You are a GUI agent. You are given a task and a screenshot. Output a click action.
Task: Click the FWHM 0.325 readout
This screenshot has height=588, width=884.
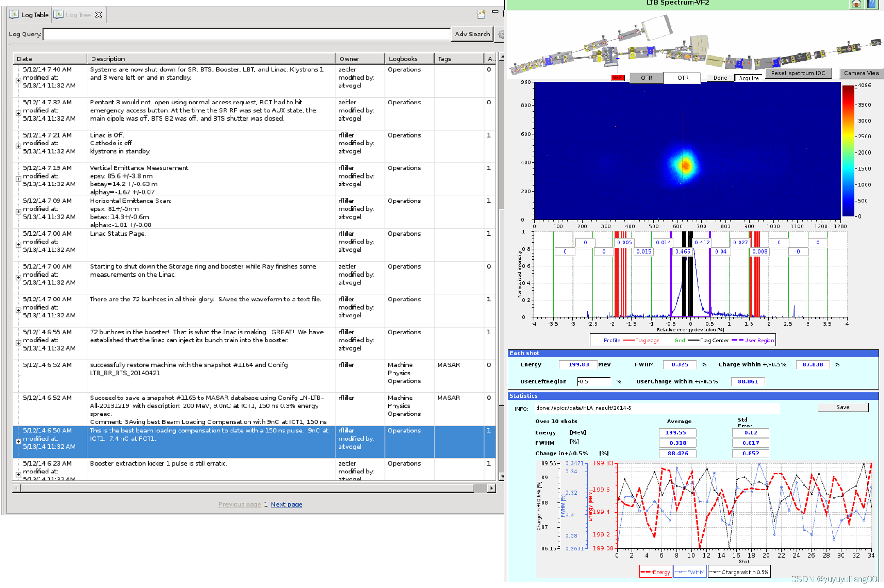(x=679, y=364)
